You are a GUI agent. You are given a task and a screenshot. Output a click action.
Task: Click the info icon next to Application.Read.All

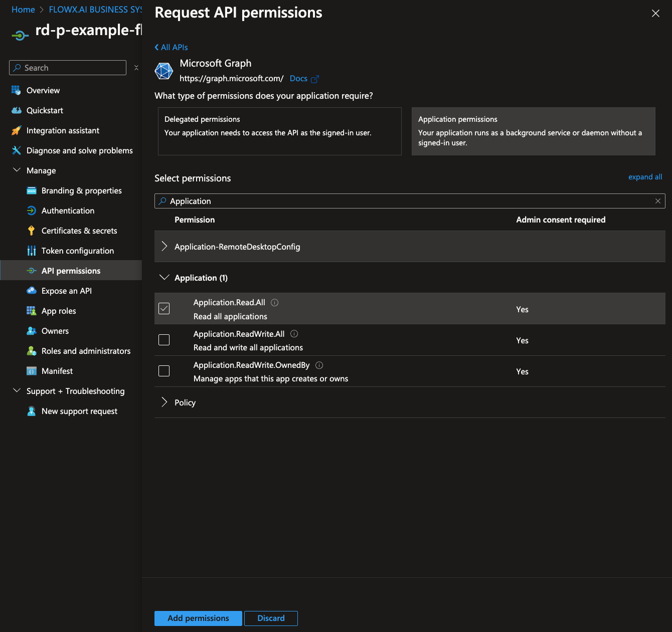(x=274, y=302)
